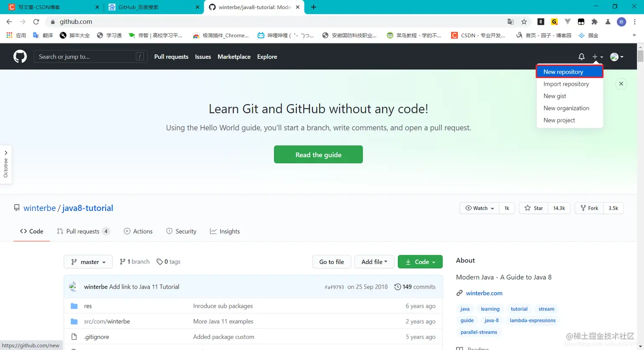The width and height of the screenshot is (644, 350).
Task: Star the repository
Action: click(534, 208)
